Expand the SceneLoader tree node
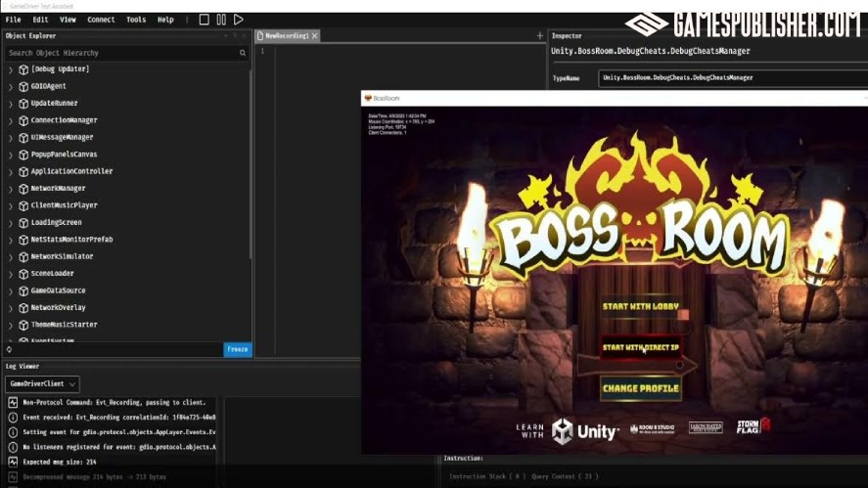The width and height of the screenshot is (868, 488). [11, 275]
